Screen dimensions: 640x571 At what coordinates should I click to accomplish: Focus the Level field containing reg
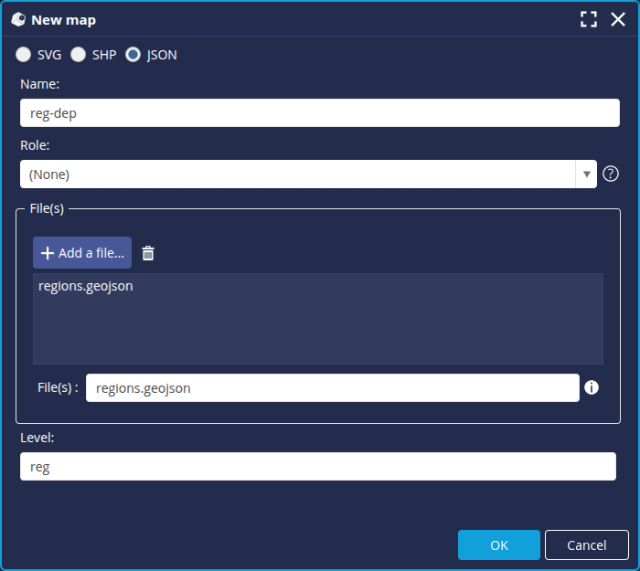(318, 467)
